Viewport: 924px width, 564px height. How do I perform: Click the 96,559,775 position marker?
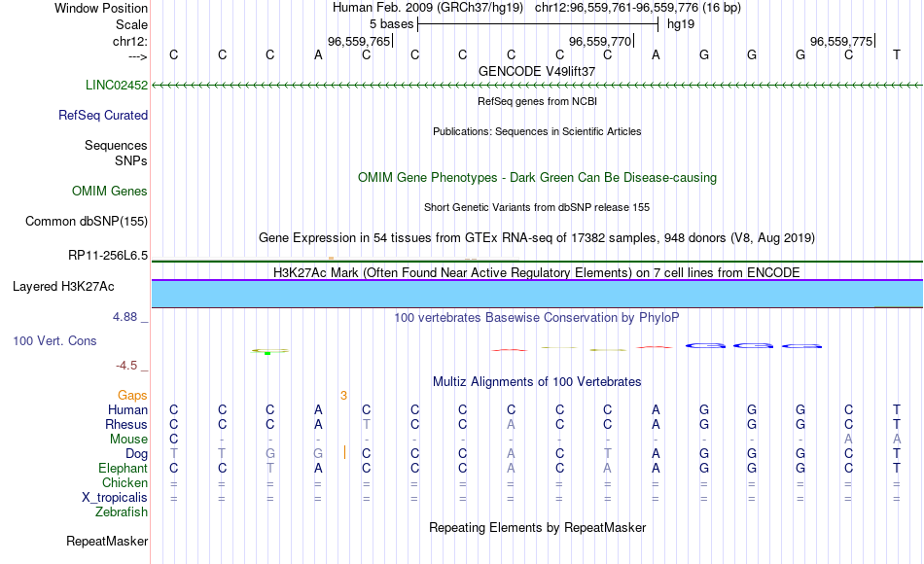point(842,41)
